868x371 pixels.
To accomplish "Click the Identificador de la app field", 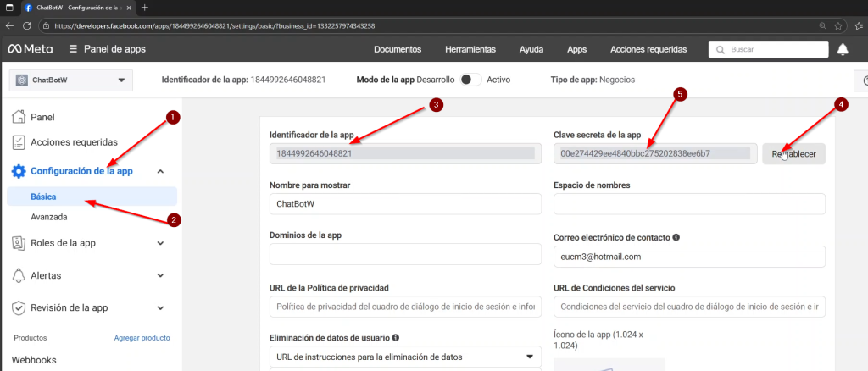I will point(405,154).
